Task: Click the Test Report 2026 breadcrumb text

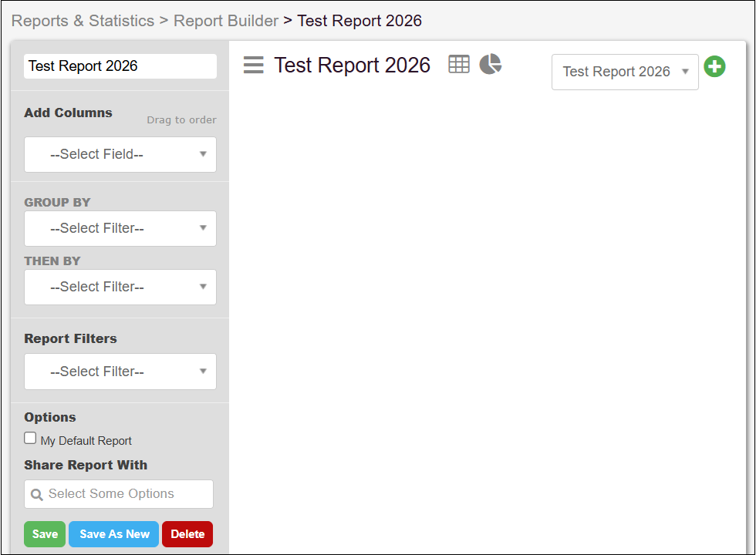Action: click(x=359, y=21)
